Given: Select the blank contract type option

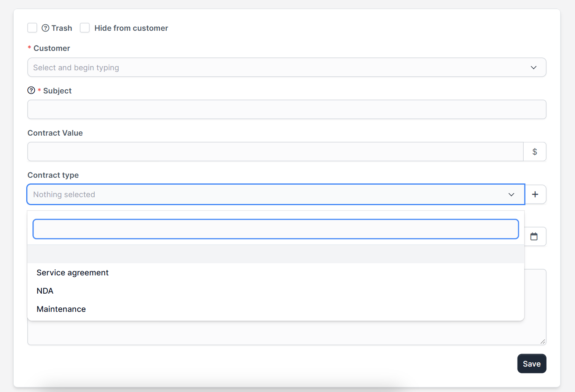Looking at the screenshot, I should click(276, 254).
